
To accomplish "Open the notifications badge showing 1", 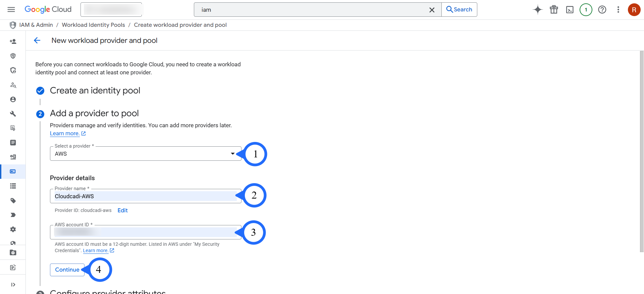I will click(586, 10).
